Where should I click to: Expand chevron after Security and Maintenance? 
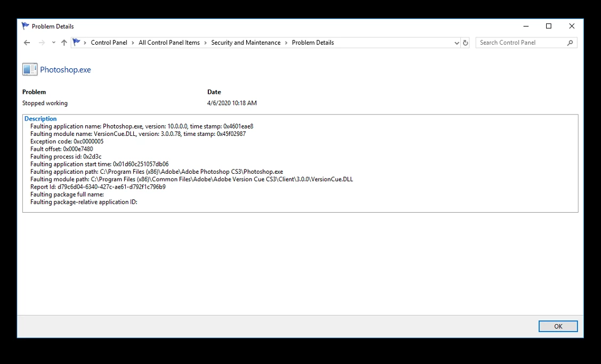coord(286,43)
